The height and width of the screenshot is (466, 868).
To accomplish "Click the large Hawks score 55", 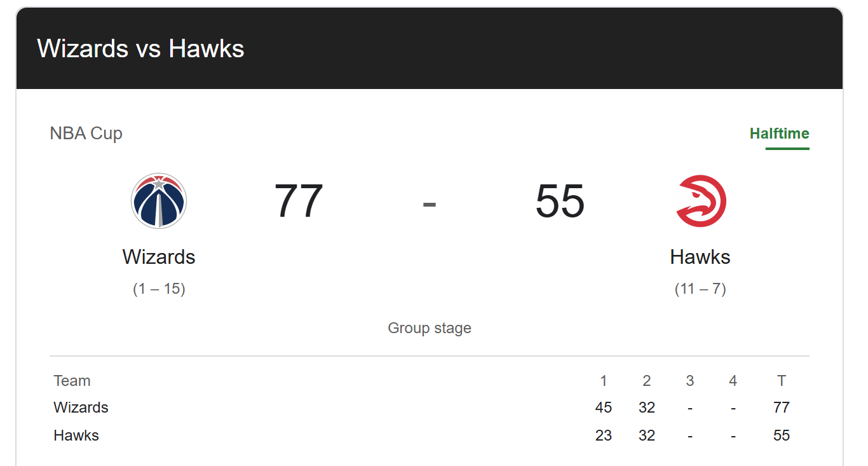I will pyautogui.click(x=560, y=202).
